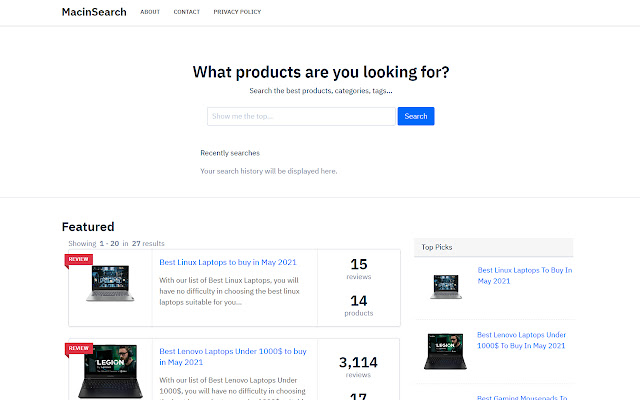This screenshot has height=400, width=640.
Task: Click the blue Search button
Action: (416, 116)
